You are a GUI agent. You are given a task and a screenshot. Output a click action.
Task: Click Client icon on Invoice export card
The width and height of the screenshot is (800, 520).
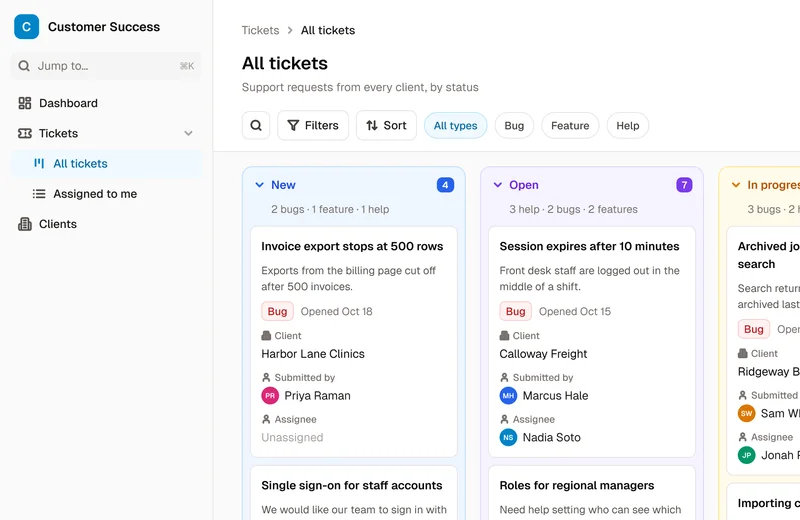[x=266, y=336]
